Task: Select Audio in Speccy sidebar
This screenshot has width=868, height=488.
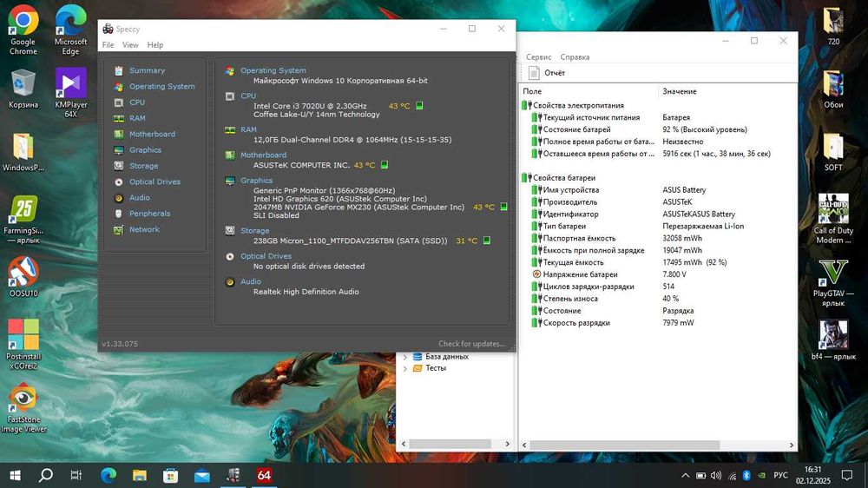Action: click(x=140, y=198)
